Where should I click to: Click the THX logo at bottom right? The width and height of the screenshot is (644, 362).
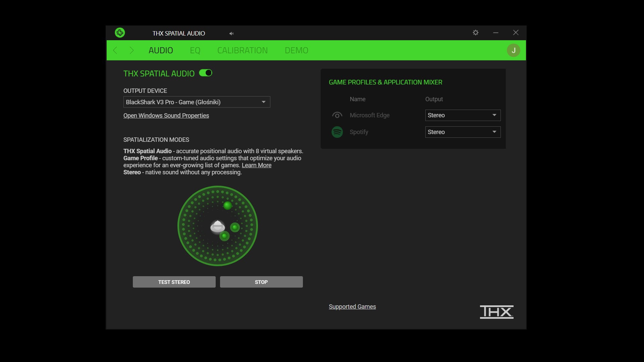[496, 312]
